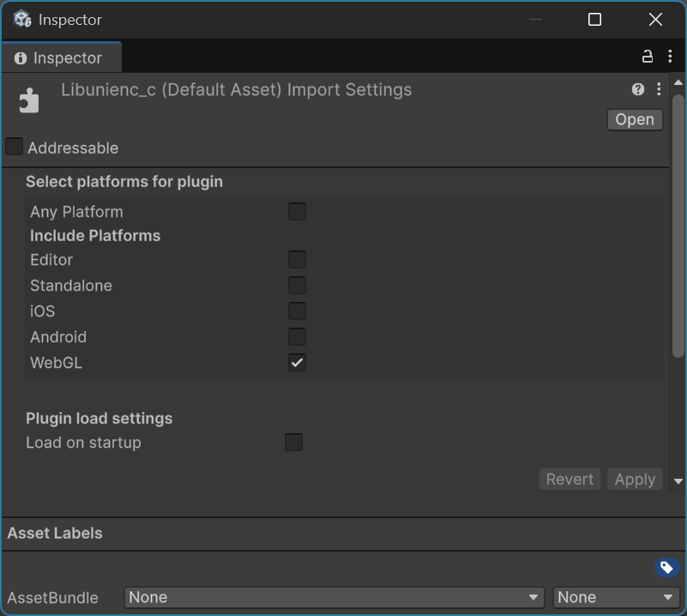Click the Asset Labels header
Screen dimensions: 687x616
(55, 533)
